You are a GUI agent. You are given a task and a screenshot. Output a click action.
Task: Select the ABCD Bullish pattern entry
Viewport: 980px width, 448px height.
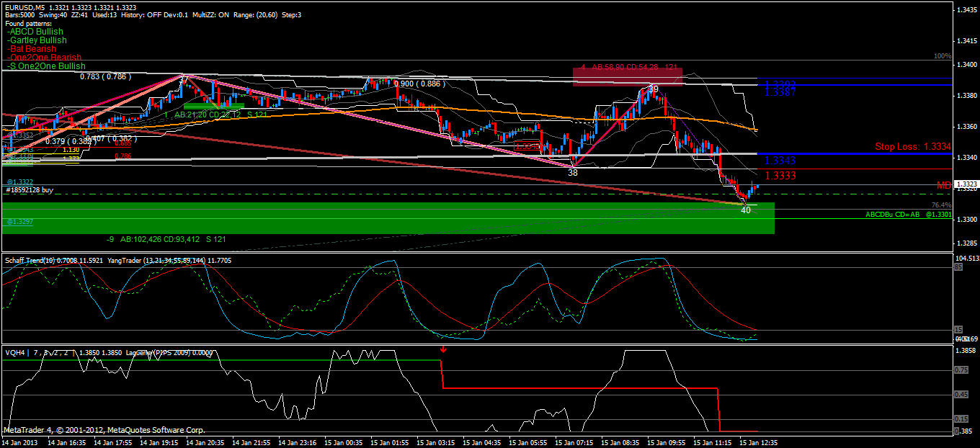[35, 32]
